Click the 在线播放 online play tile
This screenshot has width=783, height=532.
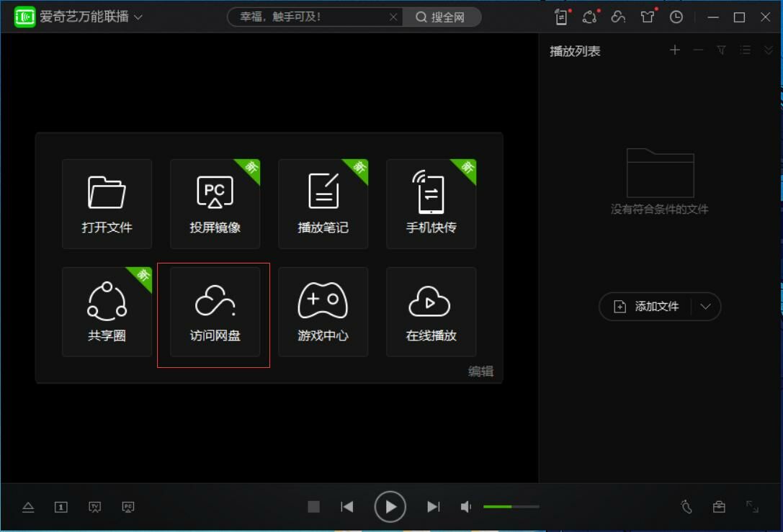(x=431, y=312)
